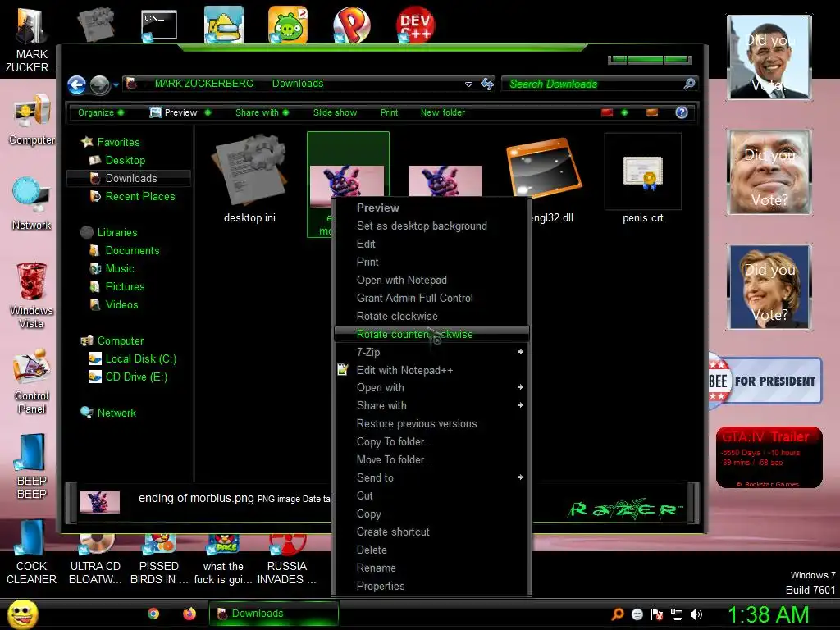Open Chrome from the taskbar
The image size is (840, 630).
pos(153,614)
